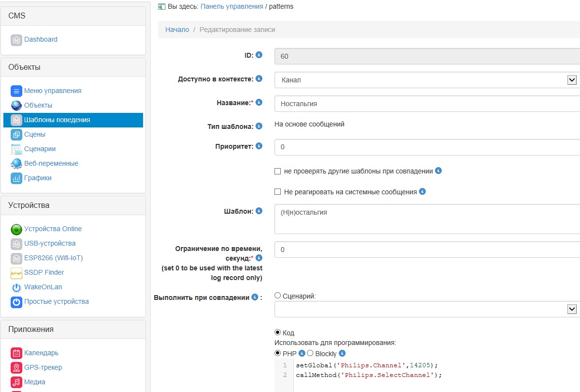Follow the Панель управления breadcrumb link
This screenshot has height=392, width=580.
pyautogui.click(x=231, y=6)
